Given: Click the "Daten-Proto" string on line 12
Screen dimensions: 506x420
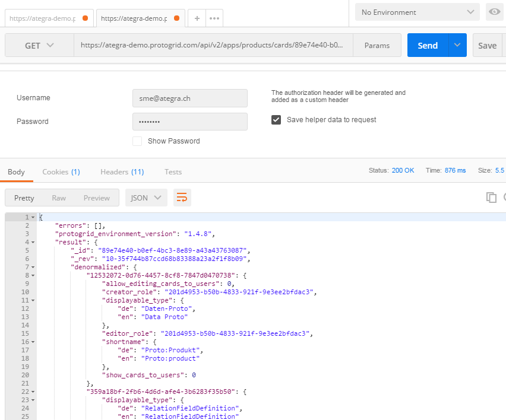Looking at the screenshot, I should point(166,309).
